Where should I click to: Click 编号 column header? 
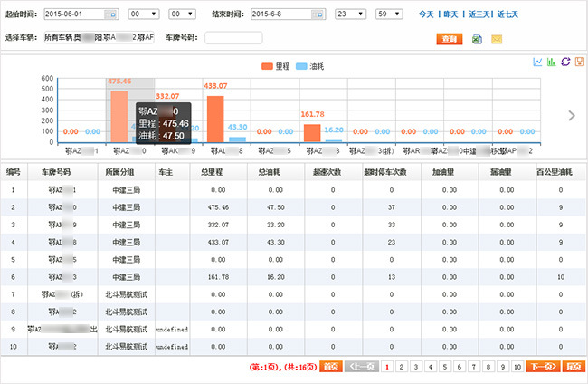[14, 172]
